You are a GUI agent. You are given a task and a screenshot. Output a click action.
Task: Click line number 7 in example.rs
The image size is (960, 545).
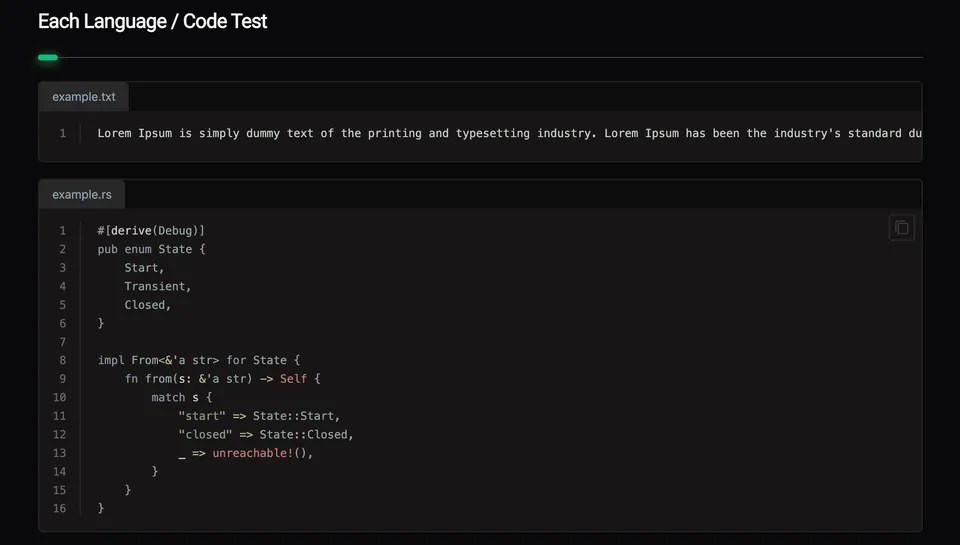point(62,342)
